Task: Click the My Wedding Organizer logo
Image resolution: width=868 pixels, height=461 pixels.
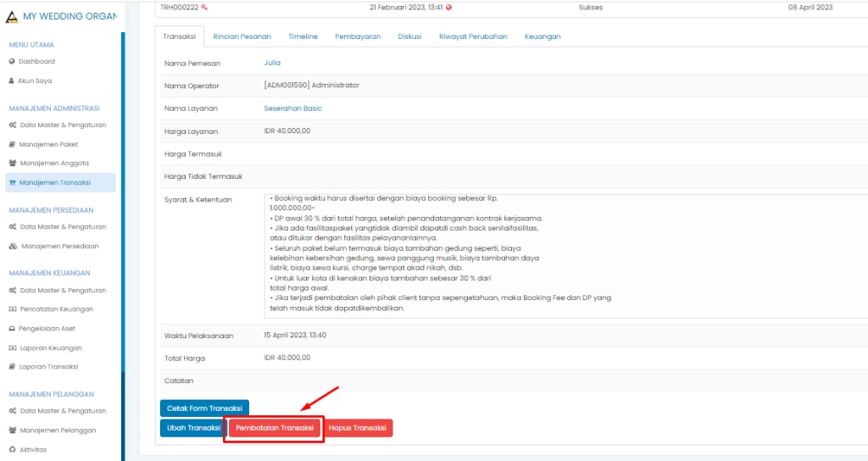Action: tap(11, 17)
